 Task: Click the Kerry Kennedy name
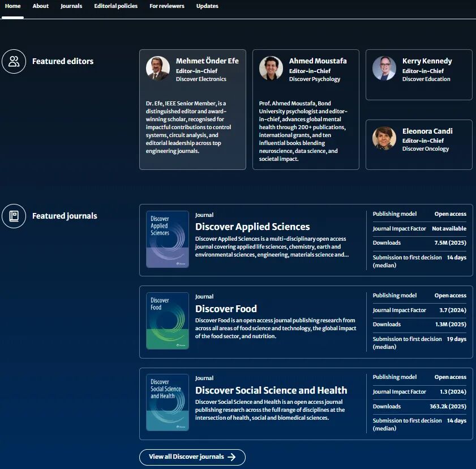[x=427, y=61]
